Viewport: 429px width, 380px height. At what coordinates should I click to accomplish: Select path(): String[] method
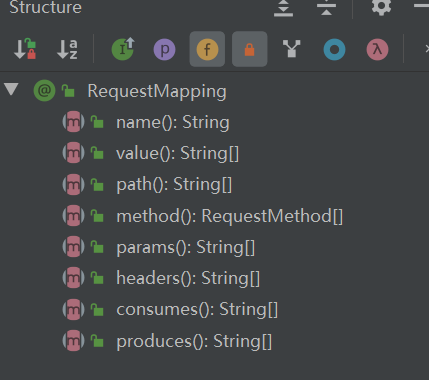pyautogui.click(x=174, y=185)
